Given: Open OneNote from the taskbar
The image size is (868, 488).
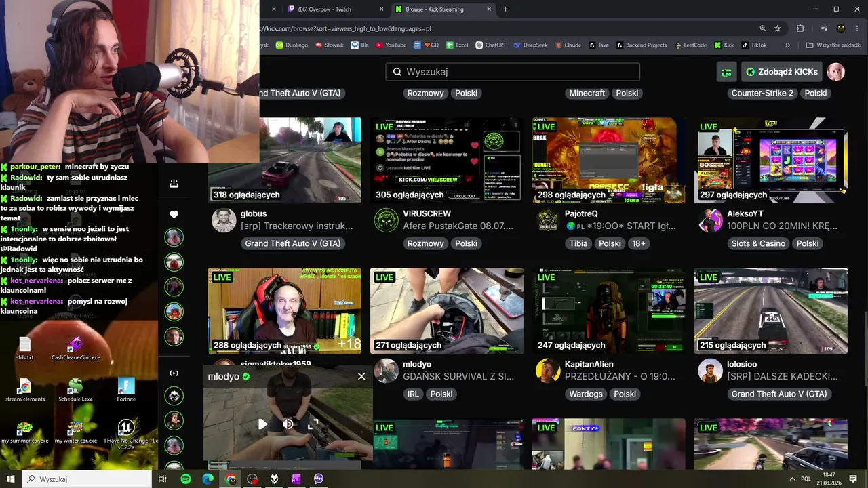Looking at the screenshot, I should (296, 479).
